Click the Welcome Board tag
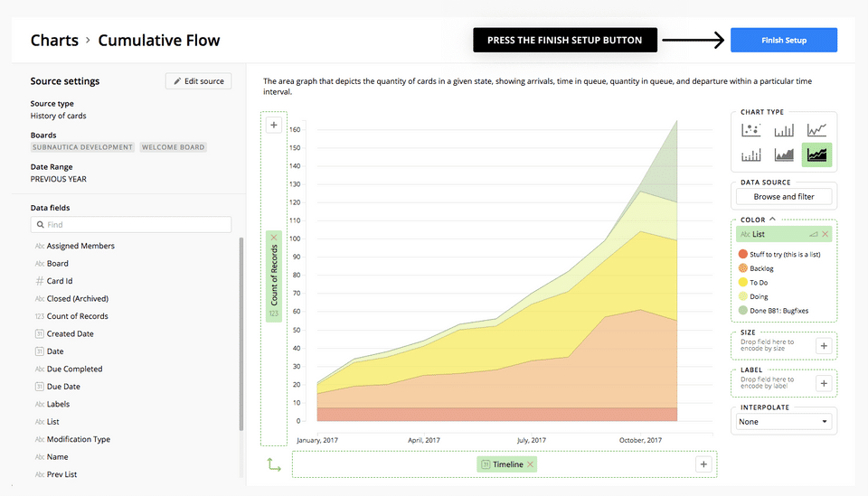 coord(174,147)
